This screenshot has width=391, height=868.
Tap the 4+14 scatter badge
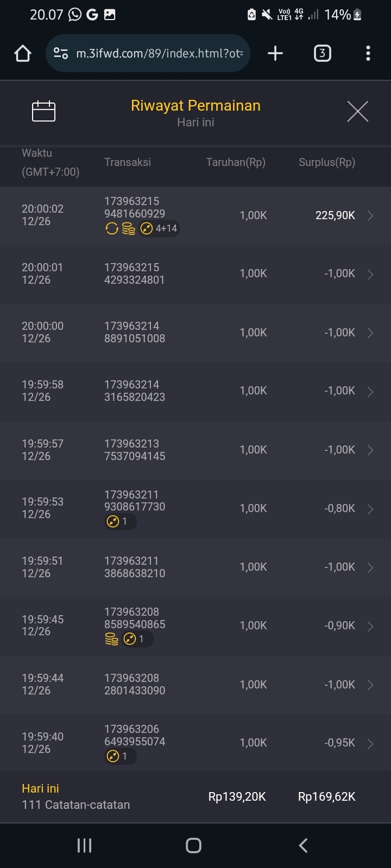[160, 229]
